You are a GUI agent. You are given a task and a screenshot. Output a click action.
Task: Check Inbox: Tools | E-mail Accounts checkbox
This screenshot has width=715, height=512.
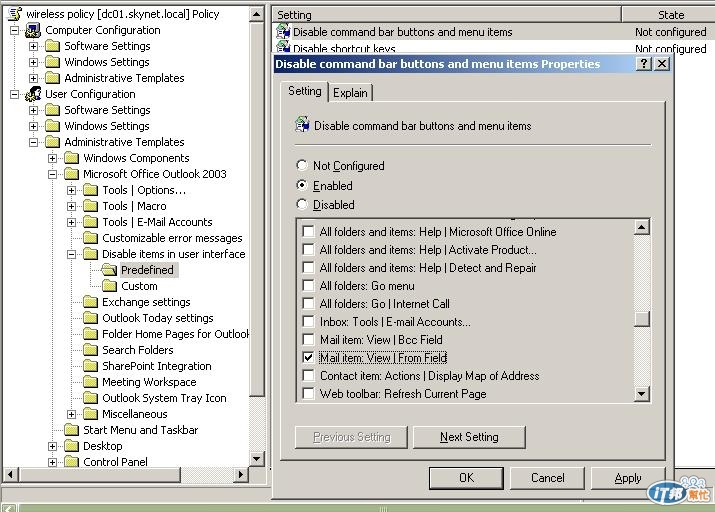(x=309, y=321)
